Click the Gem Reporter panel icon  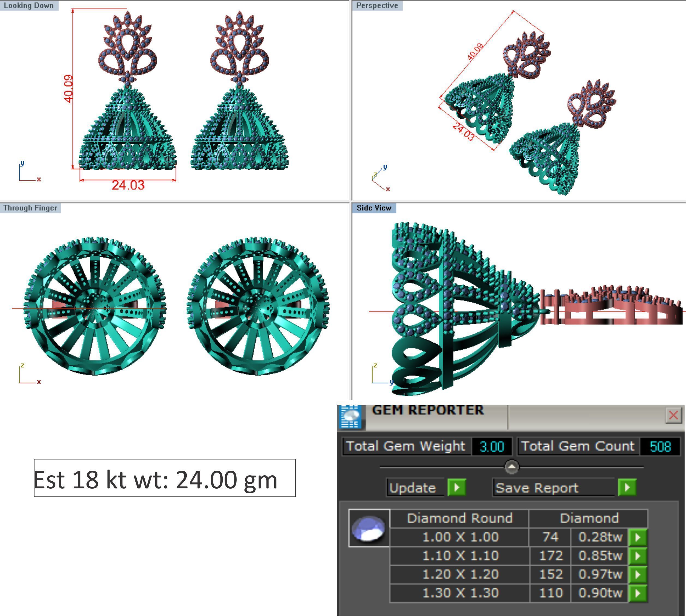pyautogui.click(x=351, y=417)
